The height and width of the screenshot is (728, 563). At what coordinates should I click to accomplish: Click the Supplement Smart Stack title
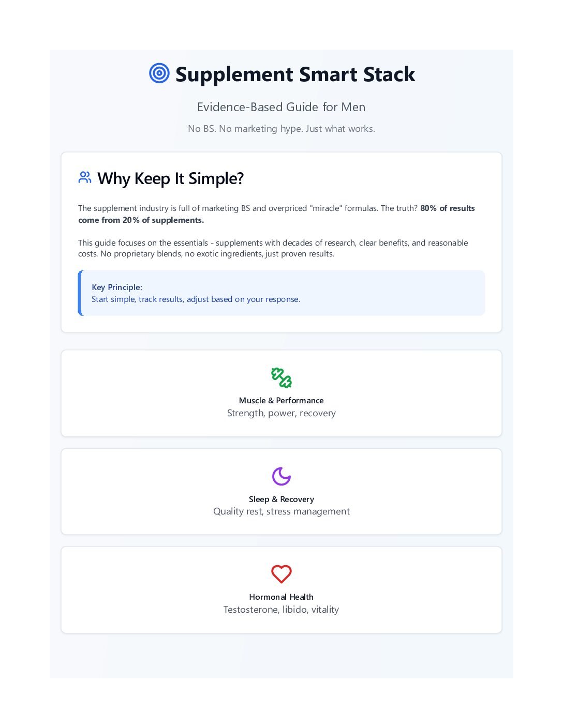[x=295, y=74]
